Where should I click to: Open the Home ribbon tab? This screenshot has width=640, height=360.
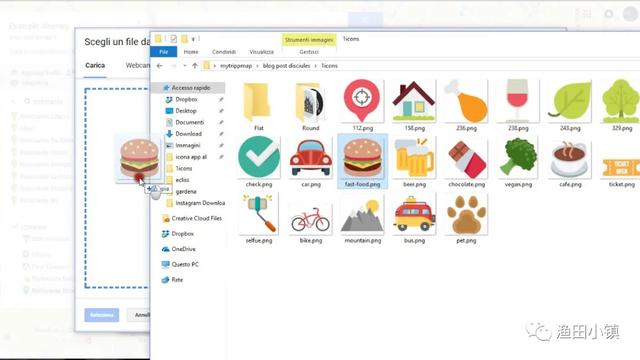191,52
